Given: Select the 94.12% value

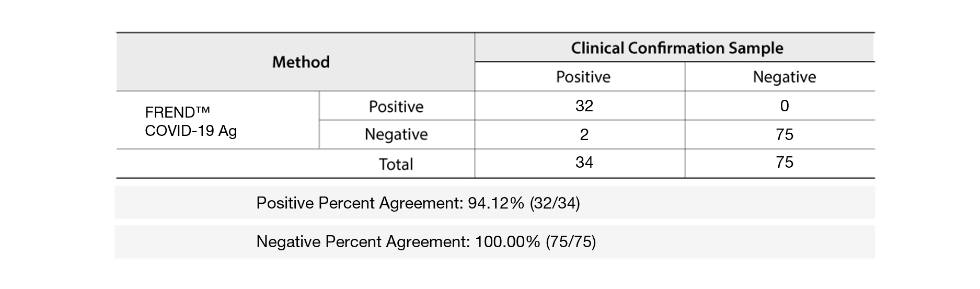Looking at the screenshot, I should point(495,203).
